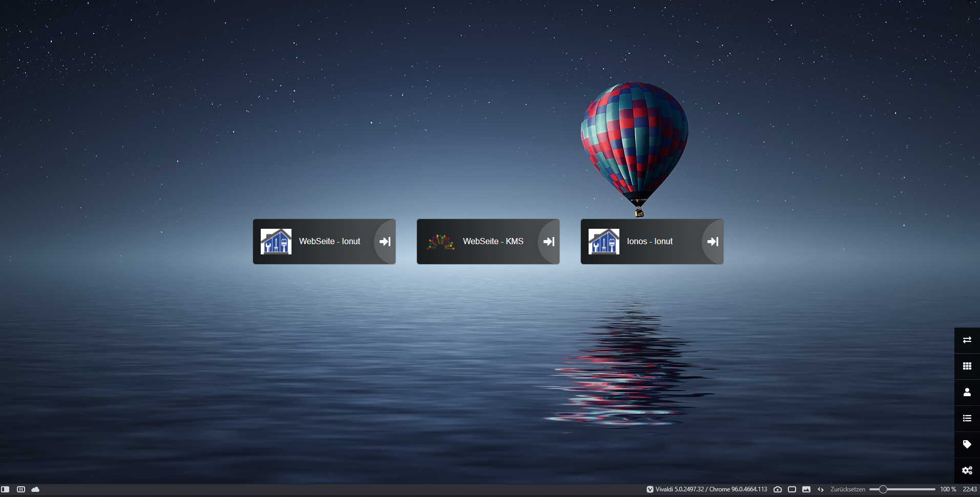Capture page with camera icon
980x497 pixels.
coord(778,489)
